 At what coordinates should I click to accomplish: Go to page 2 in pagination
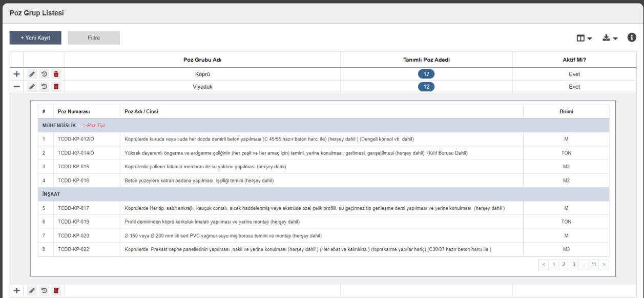[x=564, y=265]
